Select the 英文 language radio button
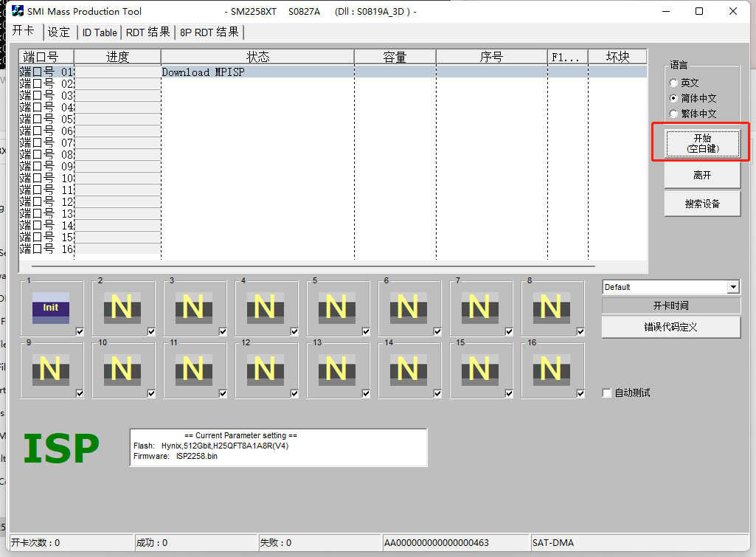 click(673, 83)
